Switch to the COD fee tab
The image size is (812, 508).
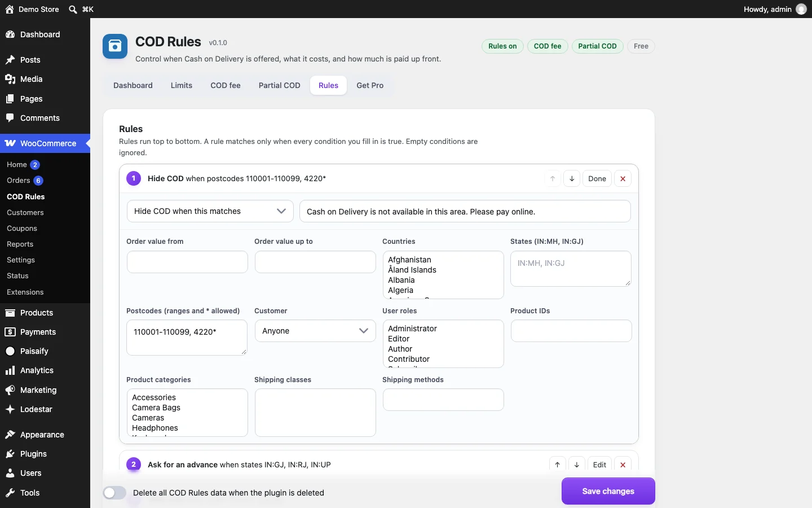tap(226, 85)
